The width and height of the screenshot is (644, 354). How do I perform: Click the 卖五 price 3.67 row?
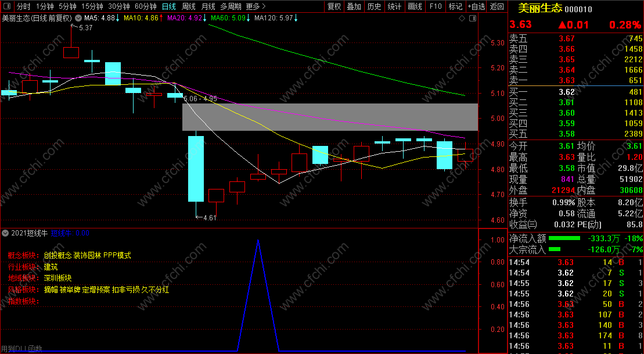(x=576, y=38)
